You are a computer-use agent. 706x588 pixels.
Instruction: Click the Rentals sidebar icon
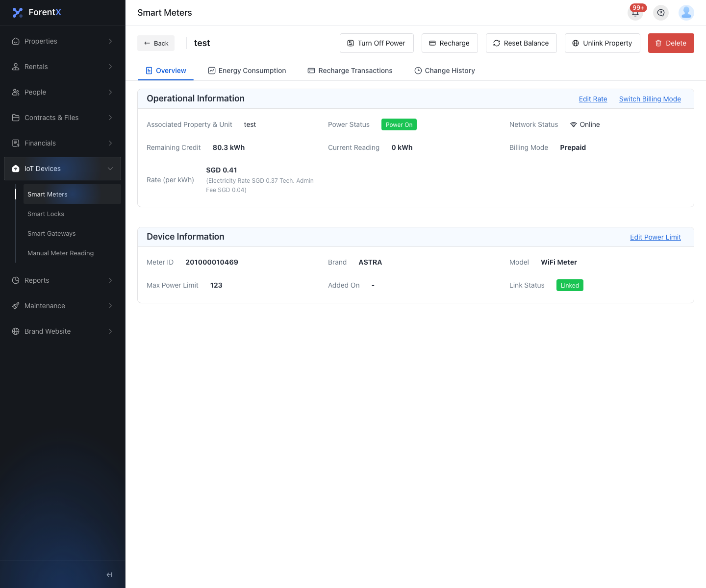pos(16,67)
